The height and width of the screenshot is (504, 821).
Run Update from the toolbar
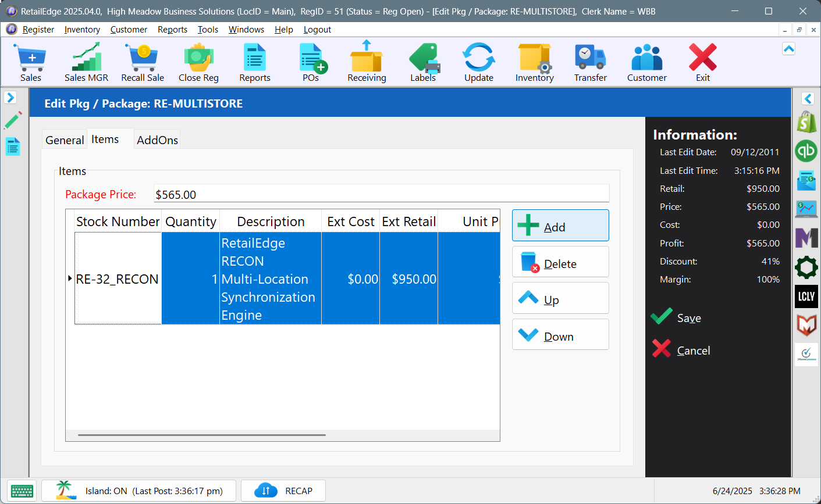click(479, 63)
